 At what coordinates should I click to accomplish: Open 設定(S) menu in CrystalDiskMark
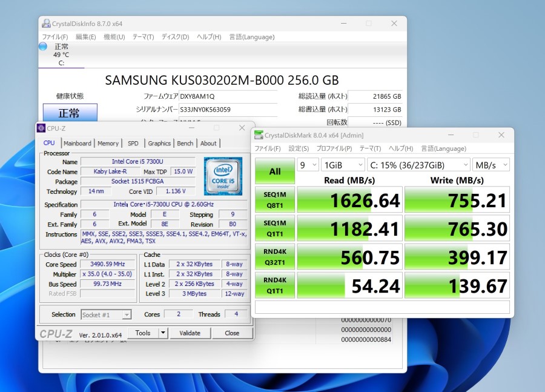coord(299,148)
